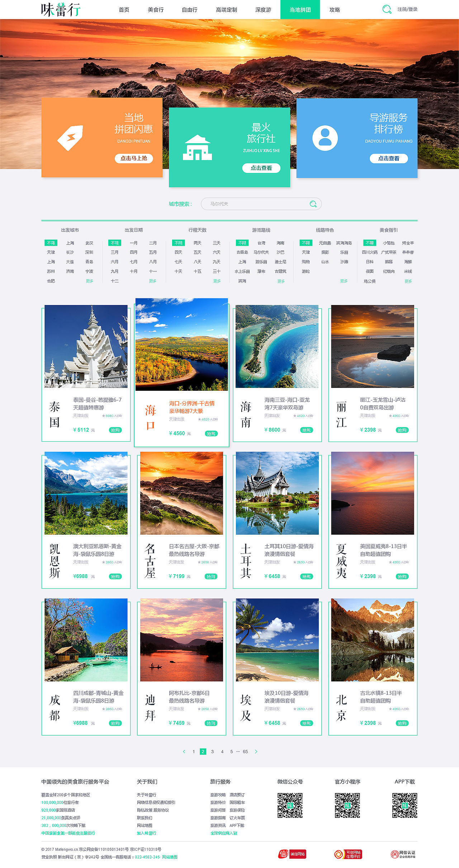Click the 可信网站 credit rating badge
459x868 pixels.
(348, 854)
